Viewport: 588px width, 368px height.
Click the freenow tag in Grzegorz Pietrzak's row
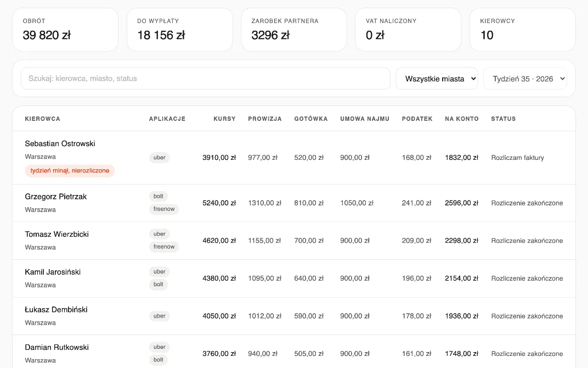click(x=164, y=209)
